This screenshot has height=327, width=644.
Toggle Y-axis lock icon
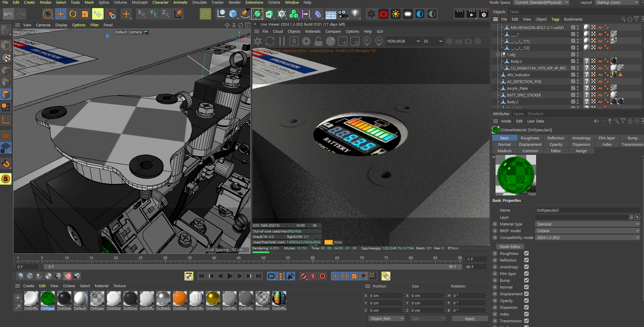[x=153, y=14]
